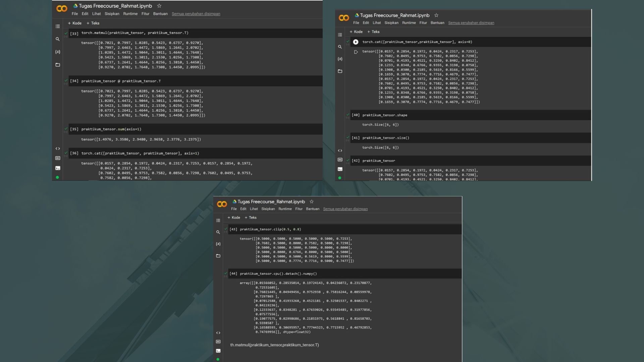644x362 pixels.
Task: Open terminal icon in bottom notebook
Action: 218,351
